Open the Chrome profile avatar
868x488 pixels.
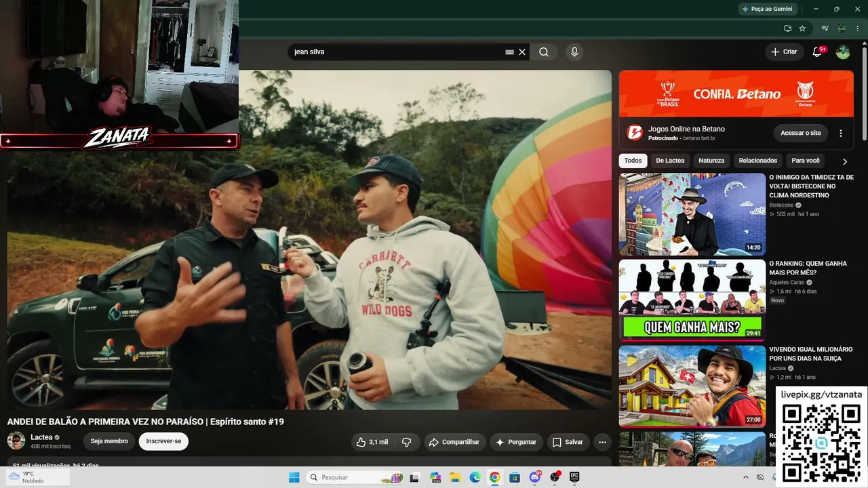coord(841,28)
